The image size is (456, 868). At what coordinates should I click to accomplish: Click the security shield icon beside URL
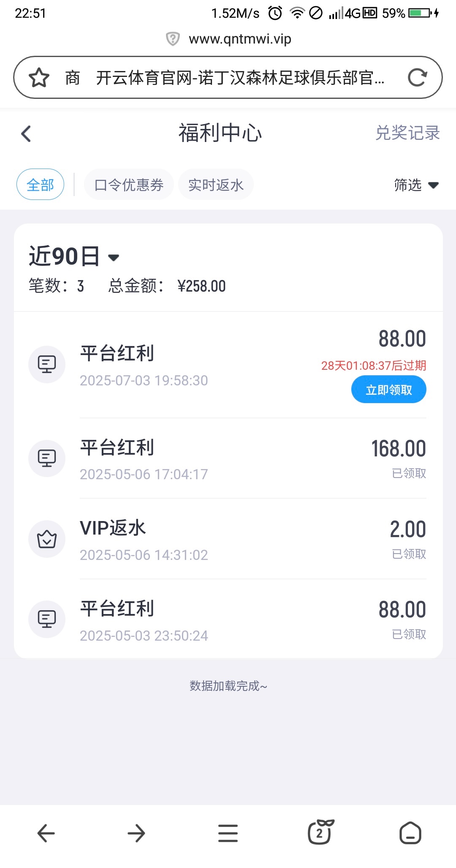[x=173, y=39]
